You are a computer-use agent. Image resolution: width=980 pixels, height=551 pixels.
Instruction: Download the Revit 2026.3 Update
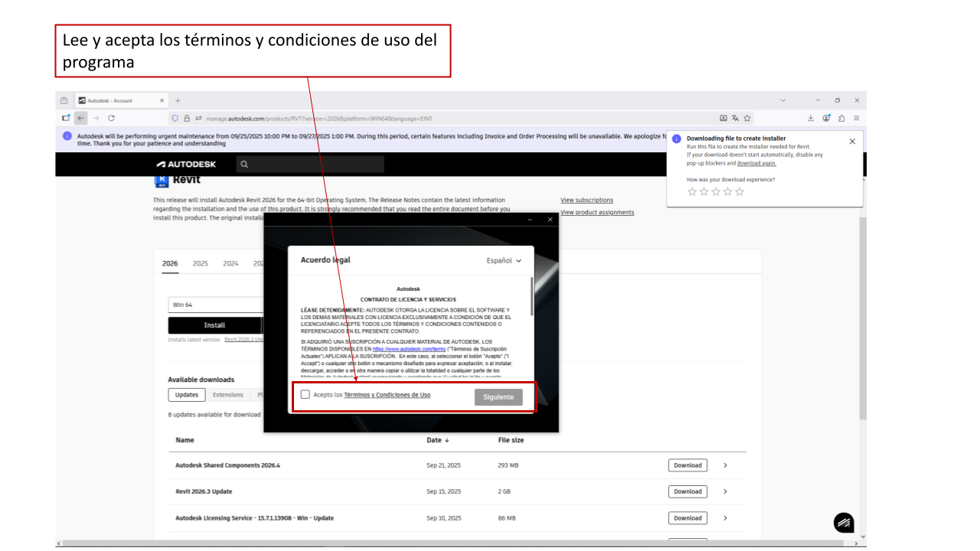click(x=688, y=491)
